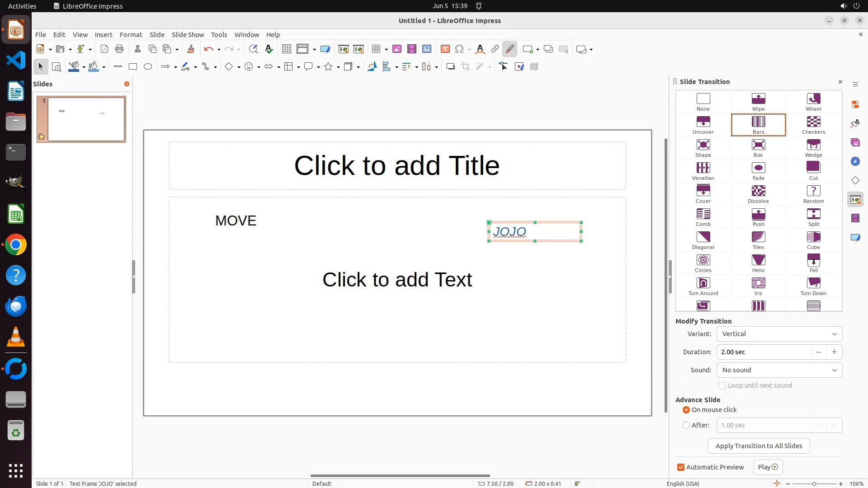The width and height of the screenshot is (868, 488).
Task: Click the Insert Table toolbar icon
Action: click(376, 49)
